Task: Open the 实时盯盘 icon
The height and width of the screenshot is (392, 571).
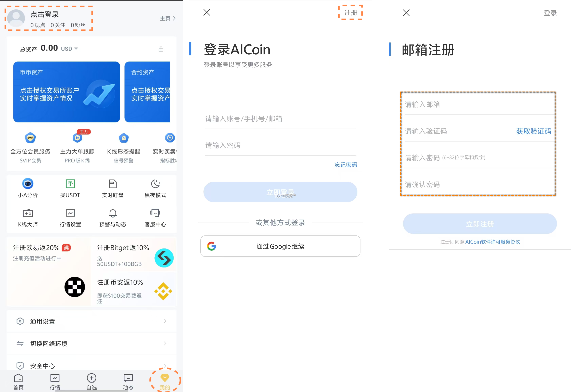Action: pos(113,184)
